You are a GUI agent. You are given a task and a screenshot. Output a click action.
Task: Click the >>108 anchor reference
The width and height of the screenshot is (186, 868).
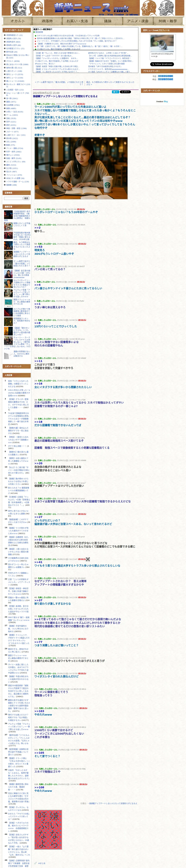tap(39, 787)
